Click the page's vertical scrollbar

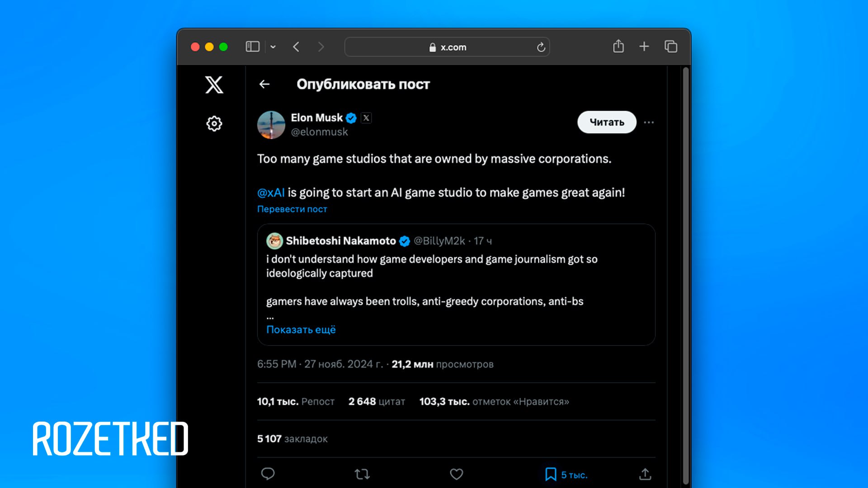[x=686, y=271]
